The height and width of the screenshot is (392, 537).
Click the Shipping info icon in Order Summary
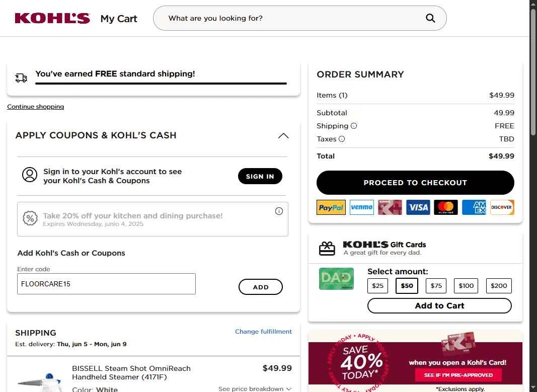click(354, 126)
